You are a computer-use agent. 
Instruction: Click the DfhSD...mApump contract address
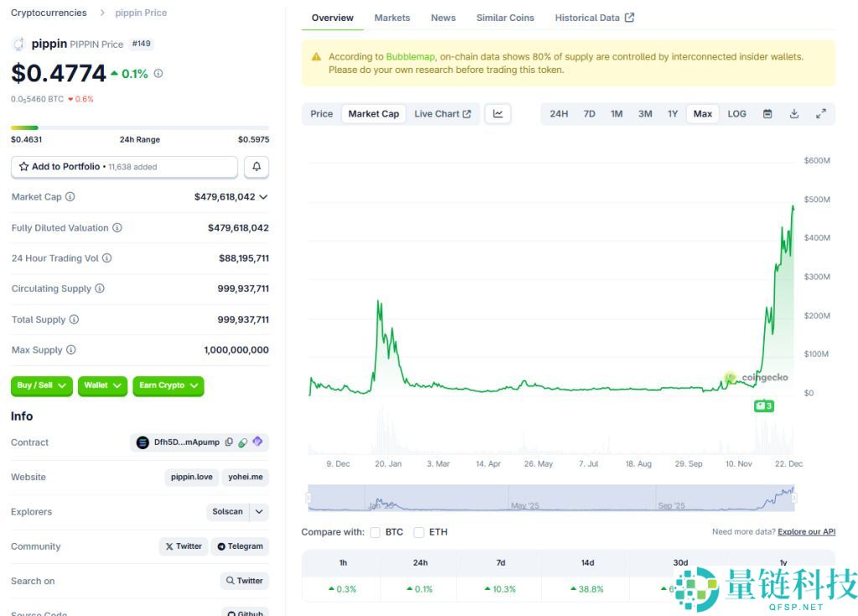[x=186, y=442]
